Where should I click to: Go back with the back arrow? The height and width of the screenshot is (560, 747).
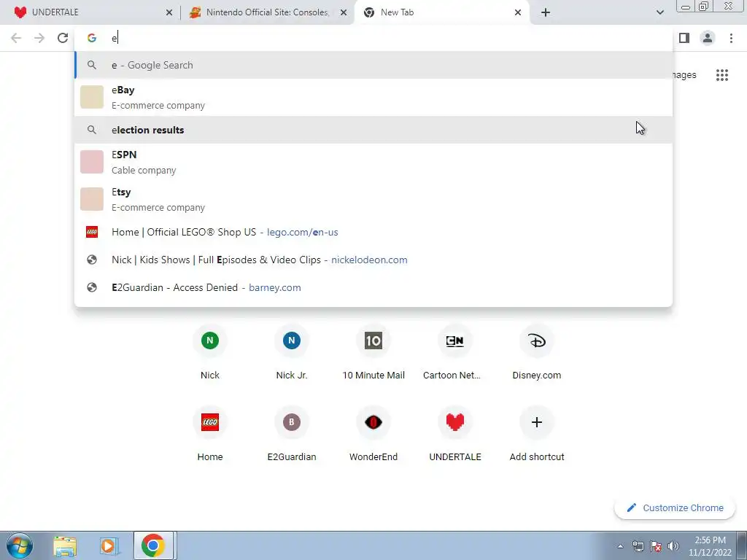[16, 38]
